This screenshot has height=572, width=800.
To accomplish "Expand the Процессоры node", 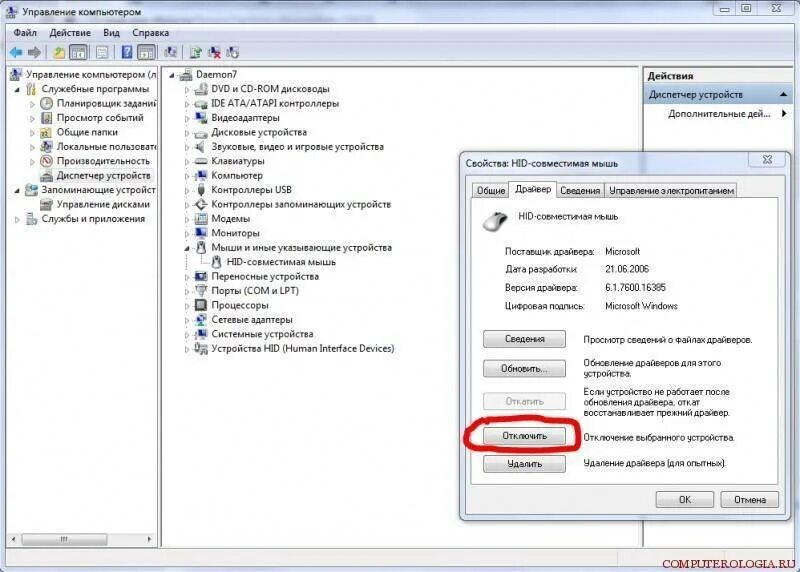I will pyautogui.click(x=187, y=306).
